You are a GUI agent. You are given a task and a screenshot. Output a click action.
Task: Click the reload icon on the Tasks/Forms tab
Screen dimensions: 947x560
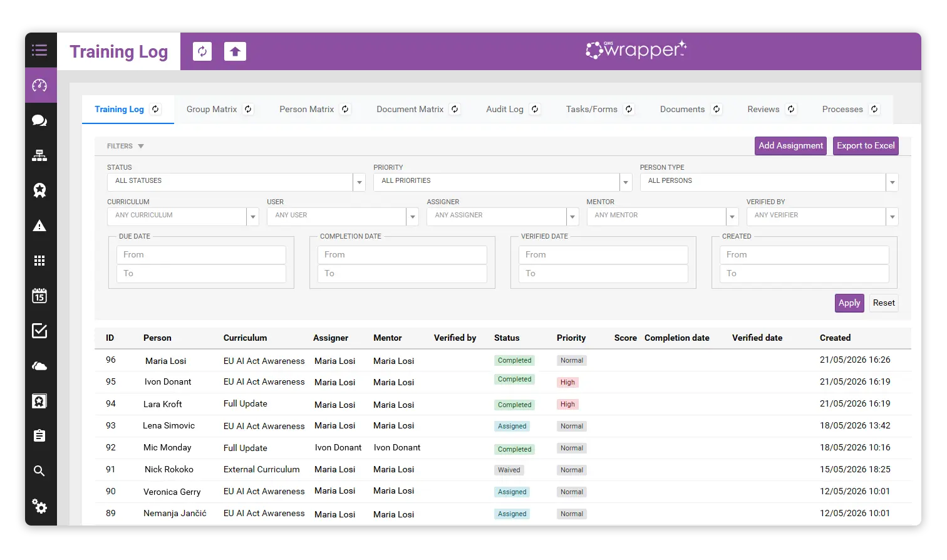[x=629, y=109]
